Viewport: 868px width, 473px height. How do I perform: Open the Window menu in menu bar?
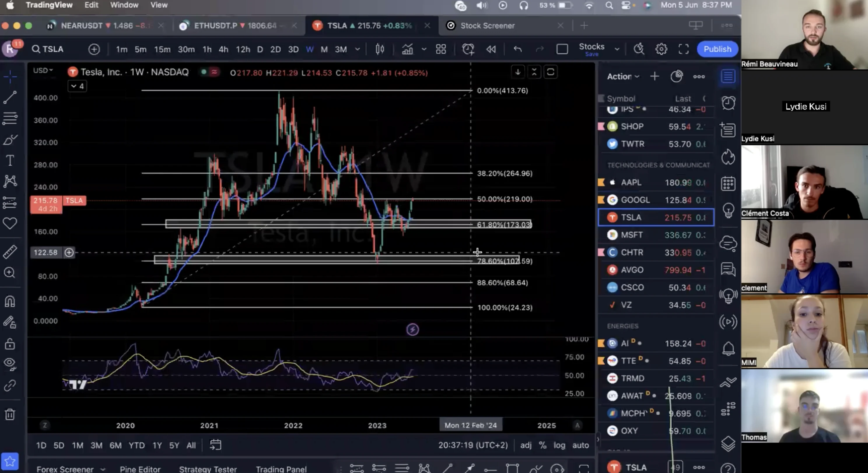(124, 5)
